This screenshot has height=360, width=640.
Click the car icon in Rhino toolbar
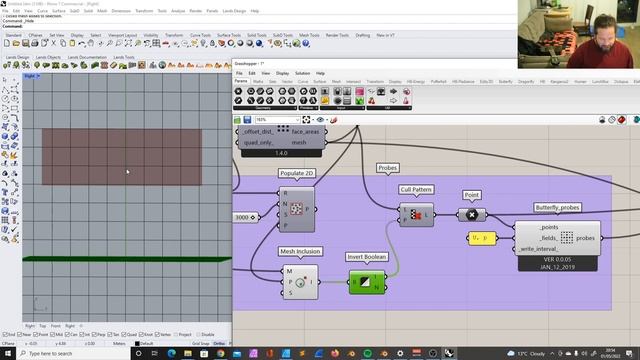[166, 43]
